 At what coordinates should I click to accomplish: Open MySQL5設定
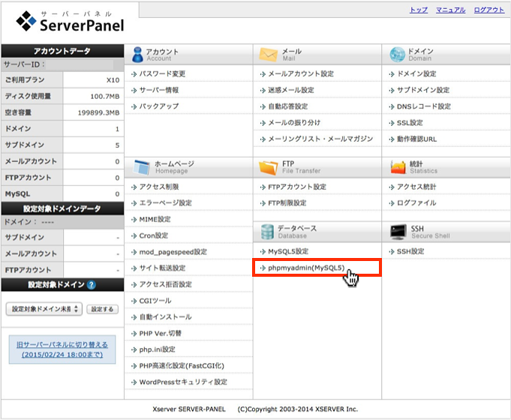pyautogui.click(x=288, y=251)
